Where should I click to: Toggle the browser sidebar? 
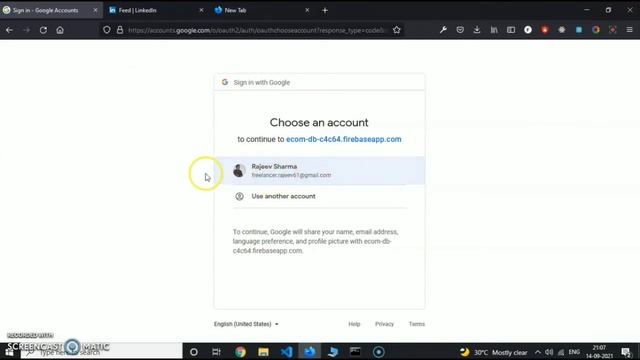click(511, 29)
